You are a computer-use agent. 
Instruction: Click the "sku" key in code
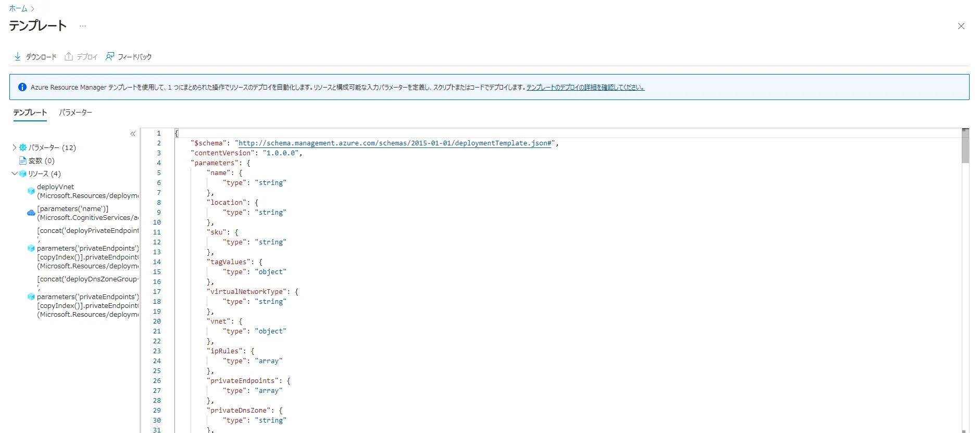point(217,232)
